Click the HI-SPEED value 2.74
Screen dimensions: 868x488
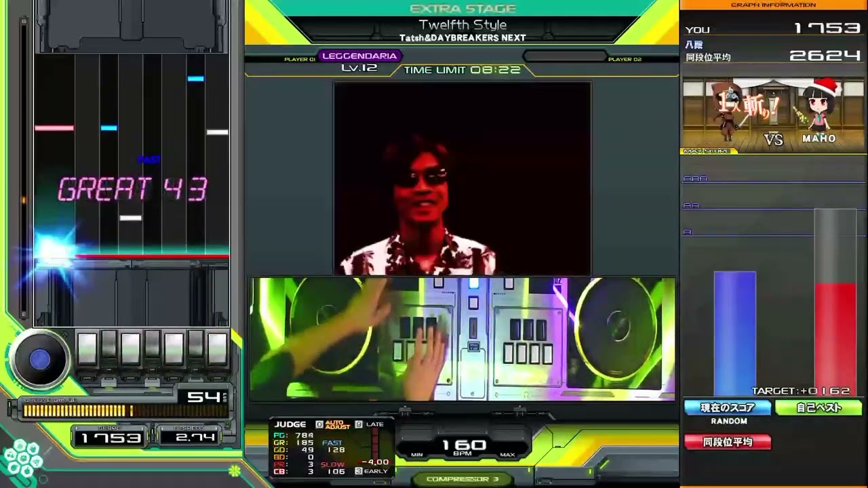click(x=195, y=438)
